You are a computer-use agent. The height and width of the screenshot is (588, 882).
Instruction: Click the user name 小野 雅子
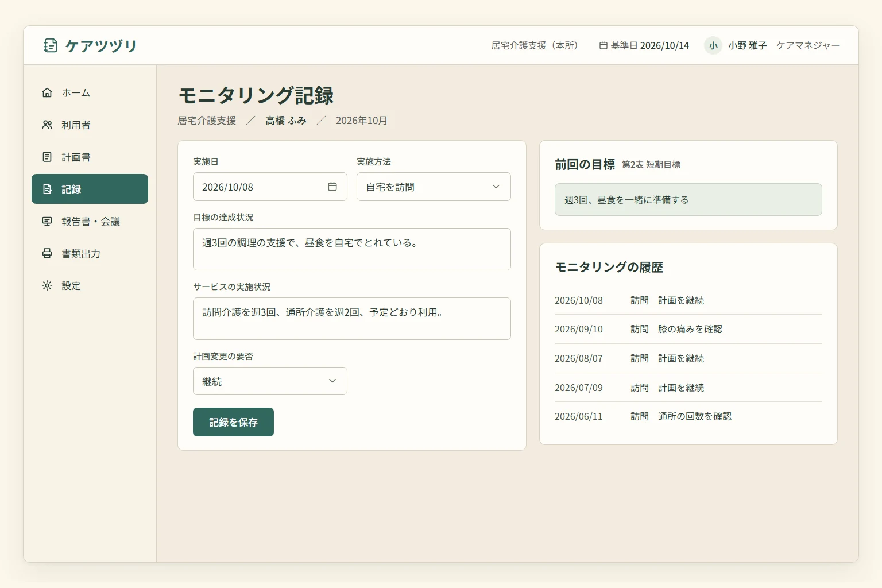click(748, 45)
